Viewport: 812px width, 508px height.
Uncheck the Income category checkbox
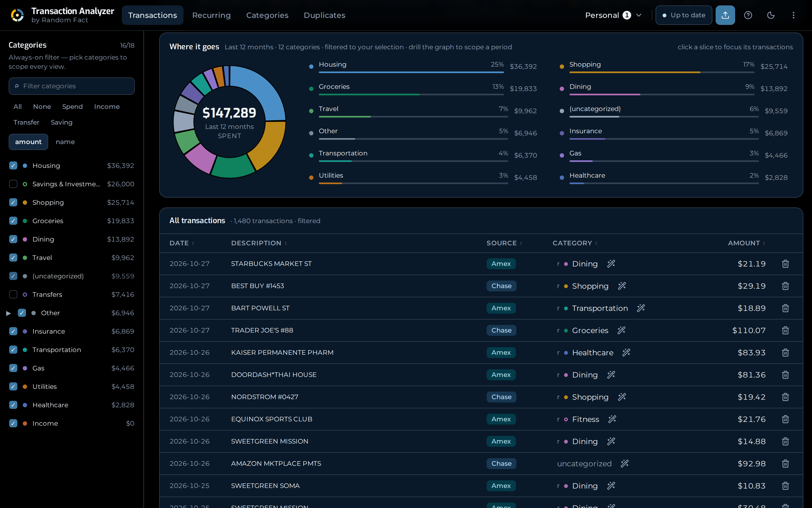13,423
